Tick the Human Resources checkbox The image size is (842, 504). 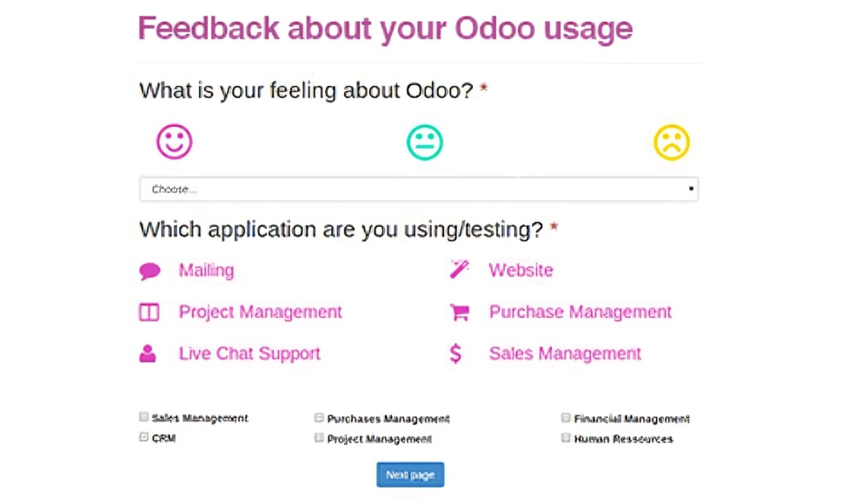click(566, 438)
